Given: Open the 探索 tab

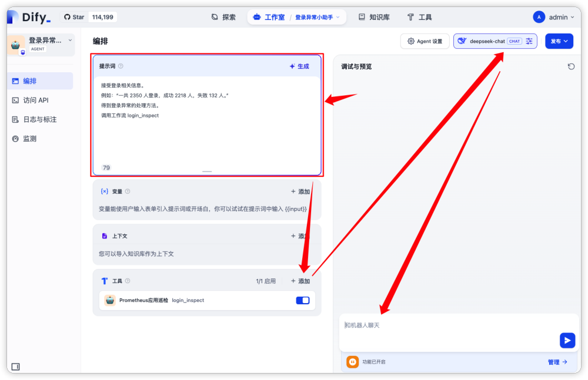Looking at the screenshot, I should [223, 17].
